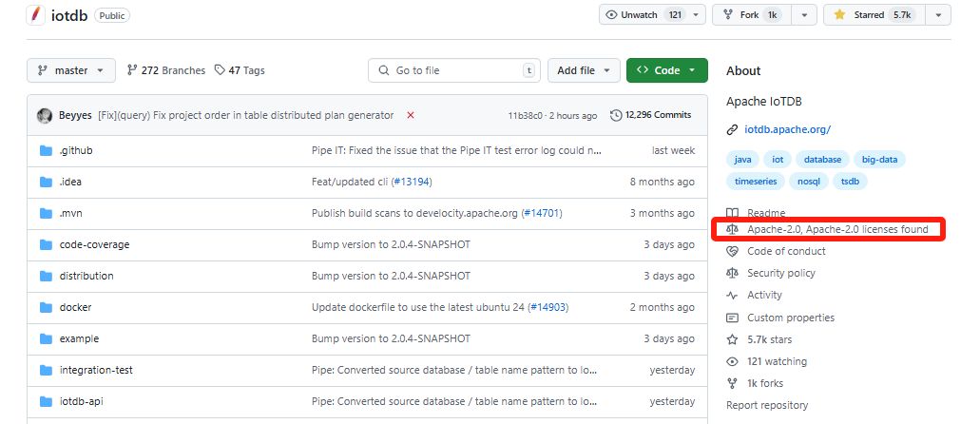Click Report repository link
This screenshot has height=424, width=980.
coord(767,405)
